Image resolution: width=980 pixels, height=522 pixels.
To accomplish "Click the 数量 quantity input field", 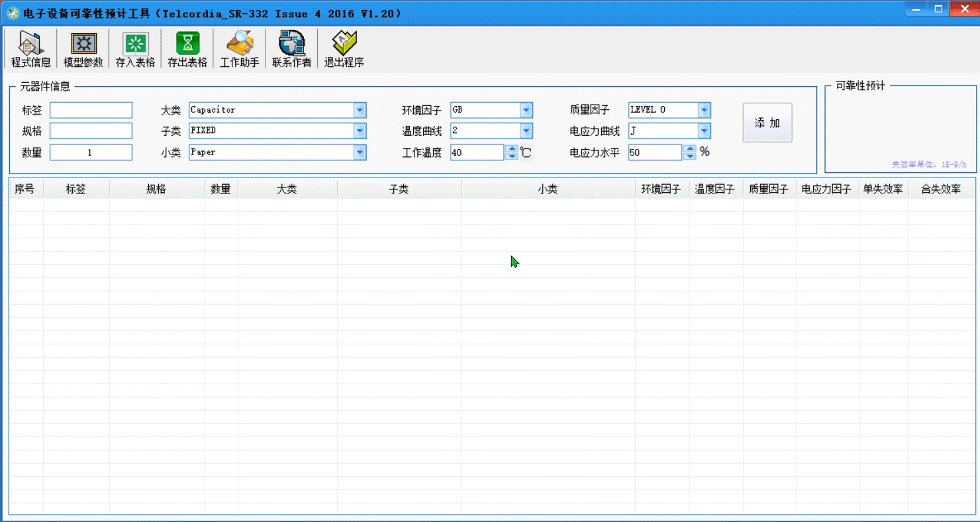I will (91, 152).
